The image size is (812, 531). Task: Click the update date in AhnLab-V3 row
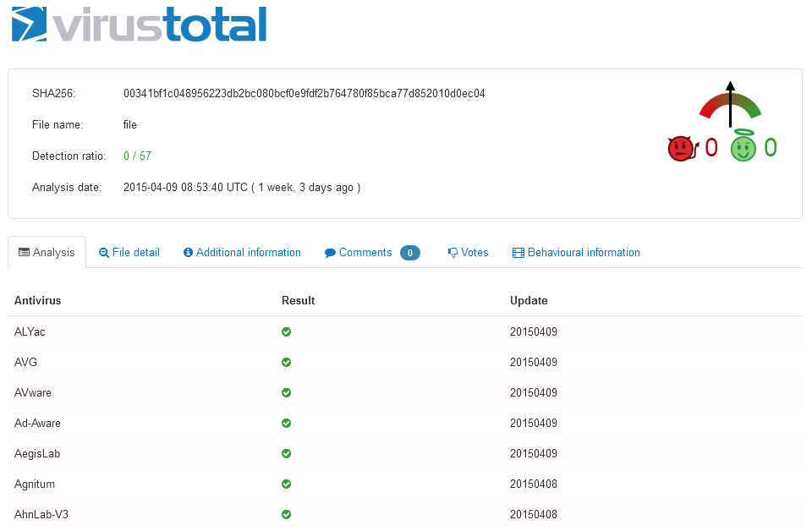click(x=534, y=514)
